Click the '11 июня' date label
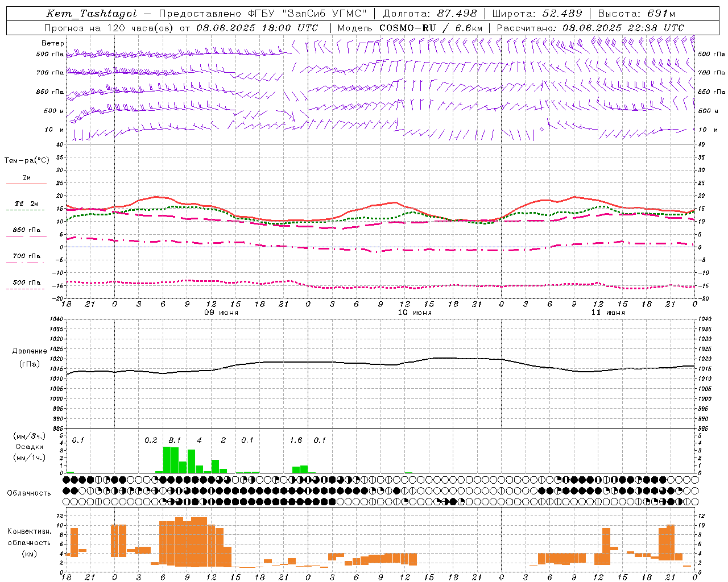728x582 pixels. [607, 313]
